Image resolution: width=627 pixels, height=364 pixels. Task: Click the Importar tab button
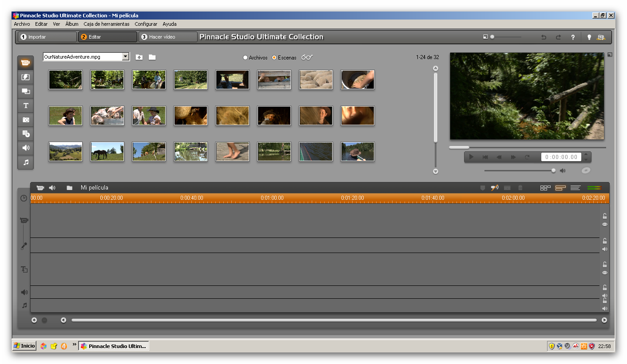[47, 37]
